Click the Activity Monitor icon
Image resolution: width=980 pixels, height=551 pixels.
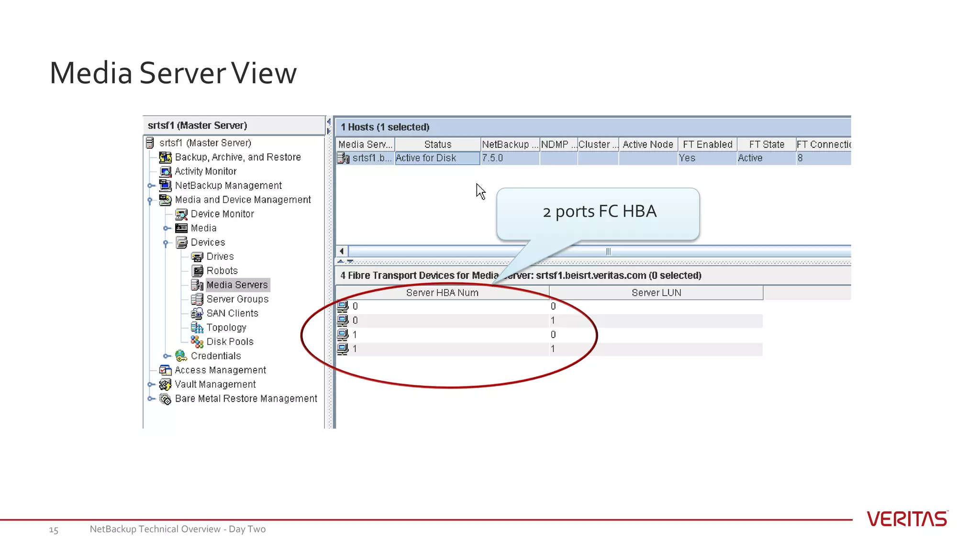(166, 171)
